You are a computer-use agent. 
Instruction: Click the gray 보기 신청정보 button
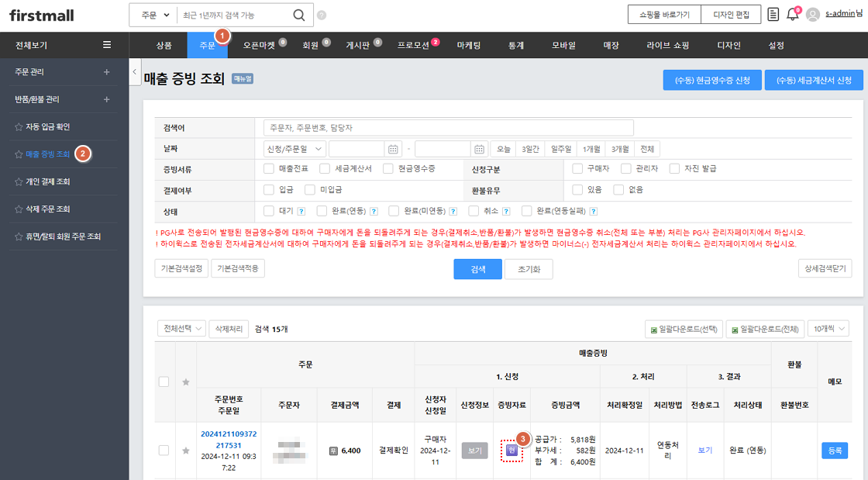point(474,451)
